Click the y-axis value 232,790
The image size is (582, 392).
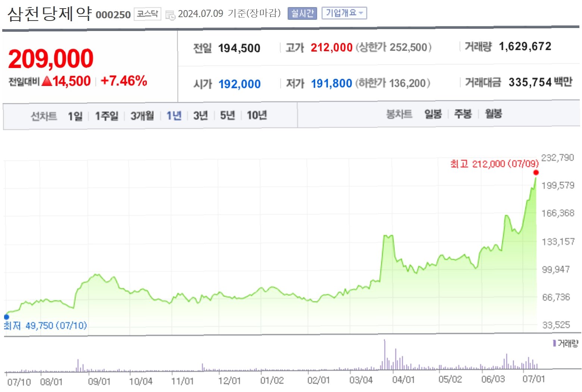557,158
